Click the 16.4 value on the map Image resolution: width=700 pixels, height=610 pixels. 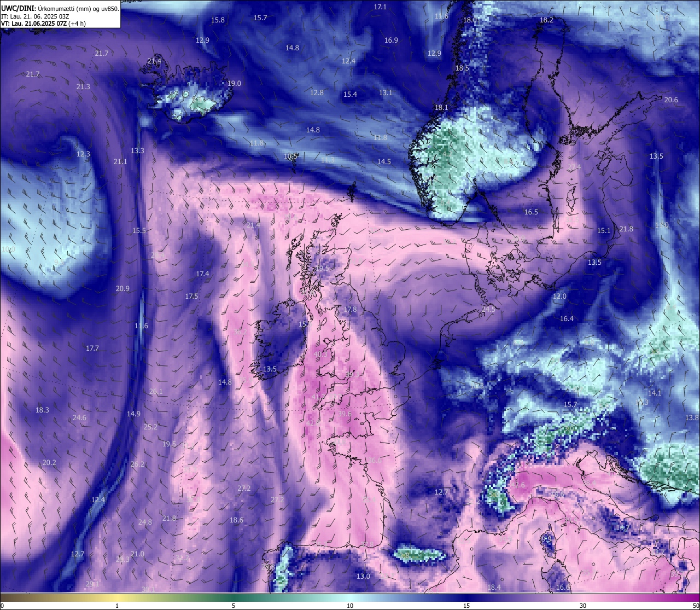[567, 319]
